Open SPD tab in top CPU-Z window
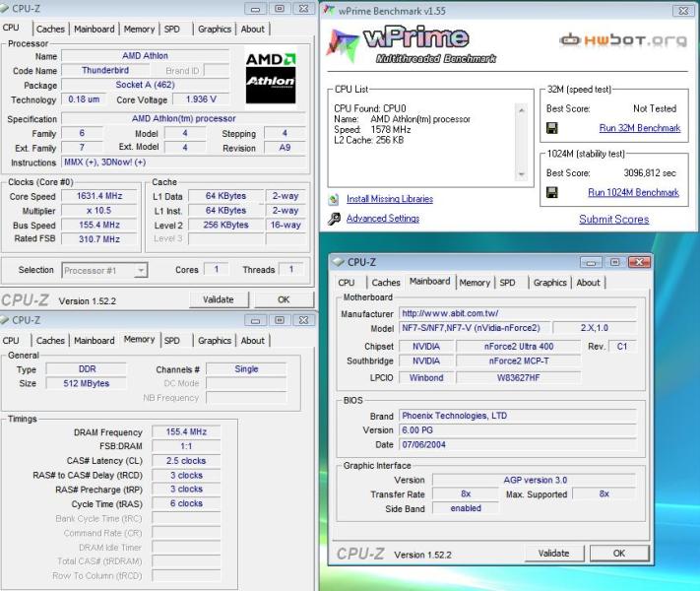Viewport: 700px width, 591px height. 172,29
